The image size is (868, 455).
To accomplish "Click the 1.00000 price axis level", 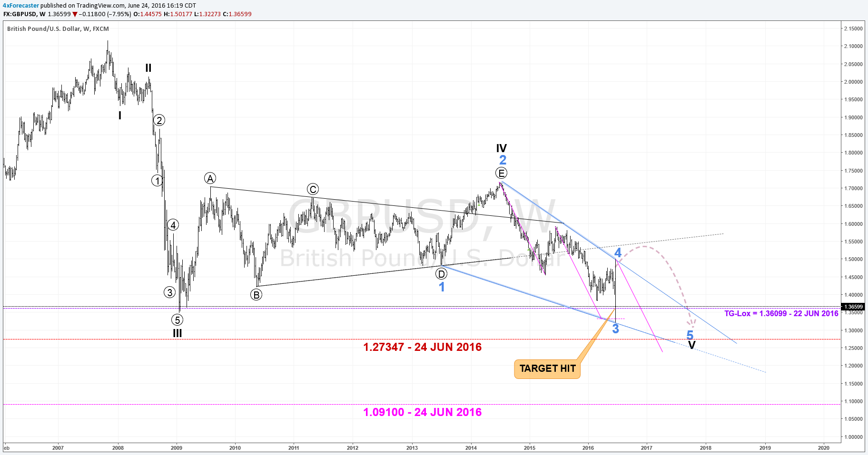I will click(x=853, y=437).
